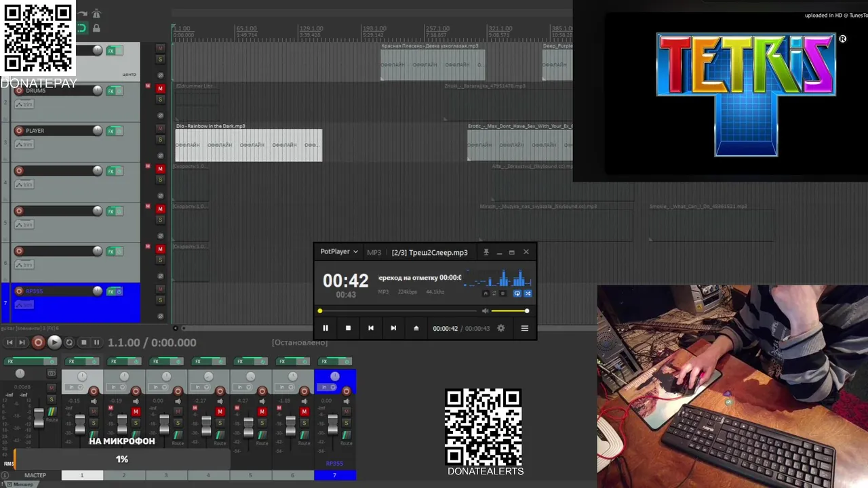The width and height of the screenshot is (868, 488).
Task: Mute the PotPlayer volume speaker icon
Action: pos(485,311)
